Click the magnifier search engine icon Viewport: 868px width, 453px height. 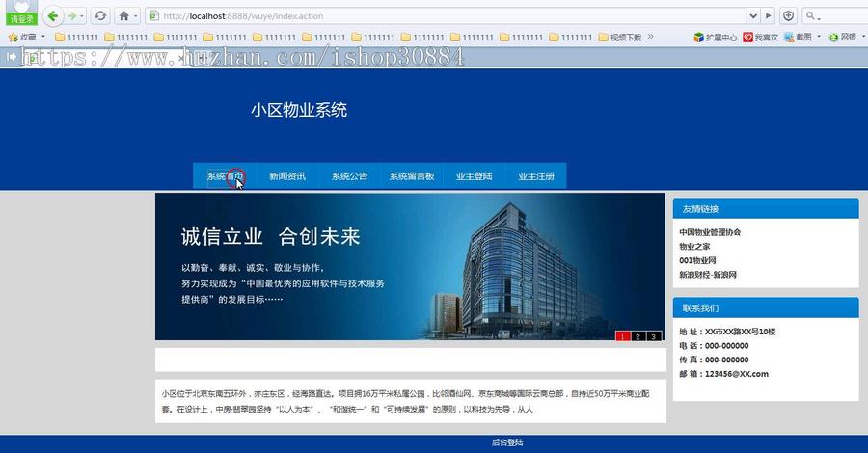pos(810,16)
